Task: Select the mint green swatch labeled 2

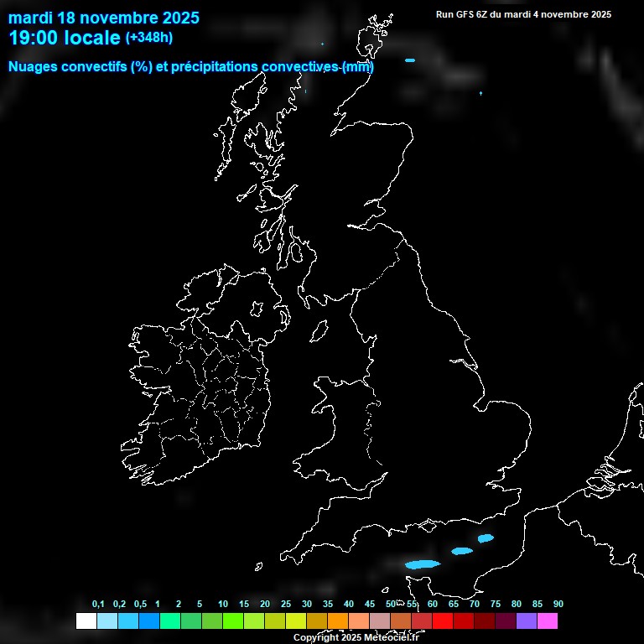Action: click(x=169, y=621)
